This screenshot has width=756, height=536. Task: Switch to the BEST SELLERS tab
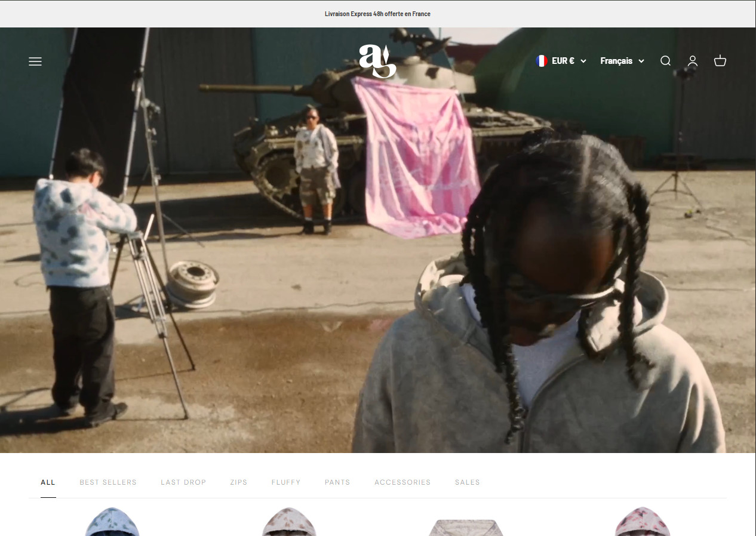click(108, 482)
